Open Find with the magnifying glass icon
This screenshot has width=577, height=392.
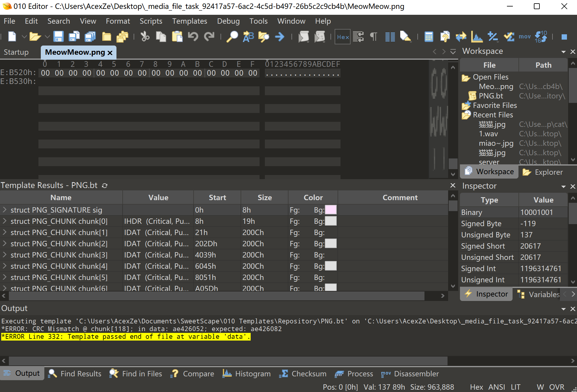(232, 37)
